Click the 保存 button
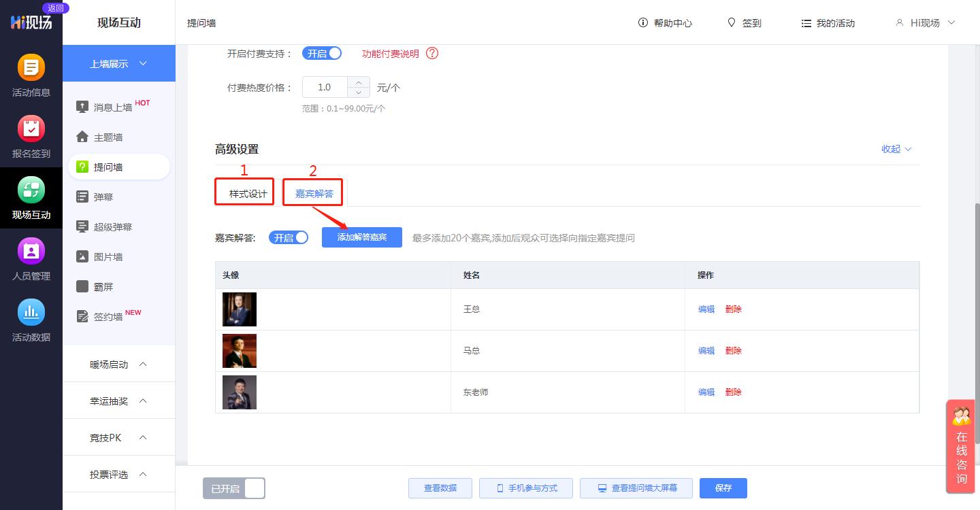This screenshot has width=980, height=510. pyautogui.click(x=723, y=488)
